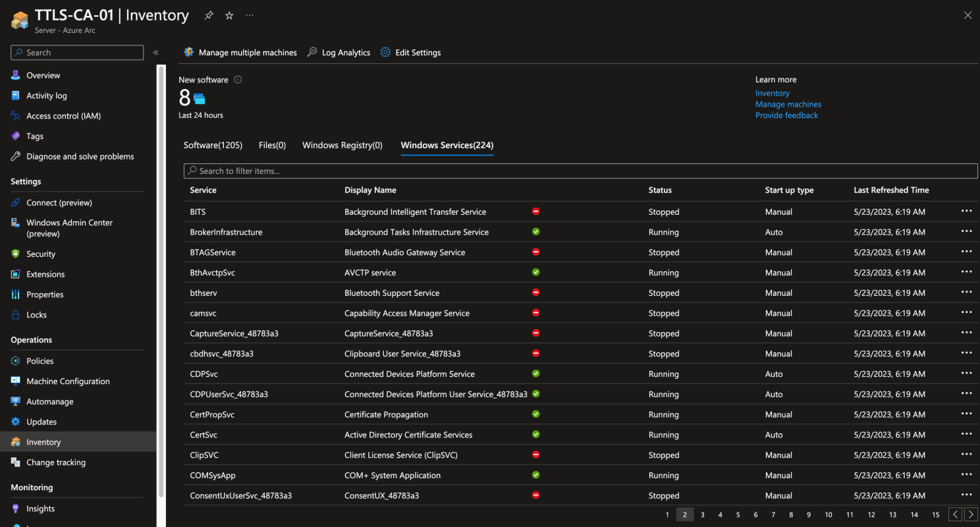Open Diagnose and solve problems
The image size is (980, 527).
(x=80, y=157)
